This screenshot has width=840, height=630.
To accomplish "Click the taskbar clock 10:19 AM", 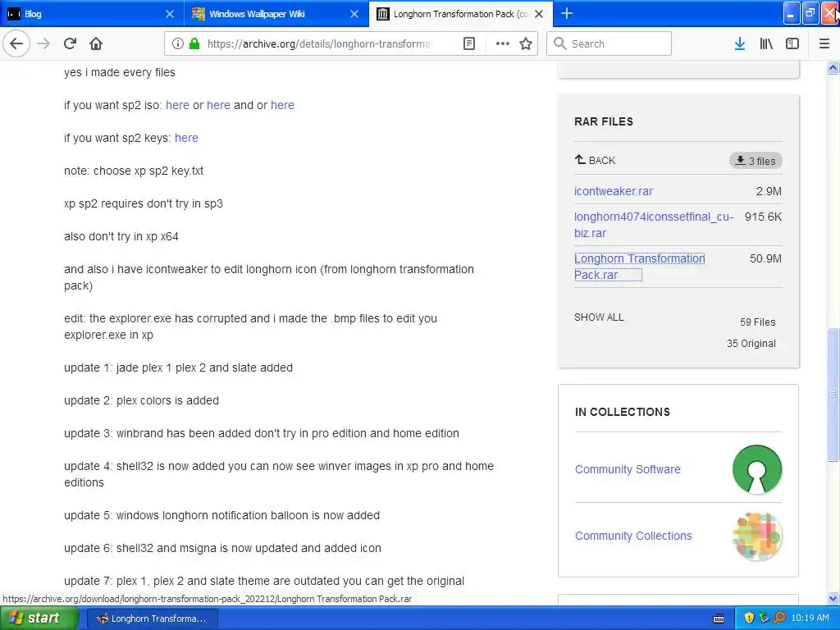I will tap(810, 619).
